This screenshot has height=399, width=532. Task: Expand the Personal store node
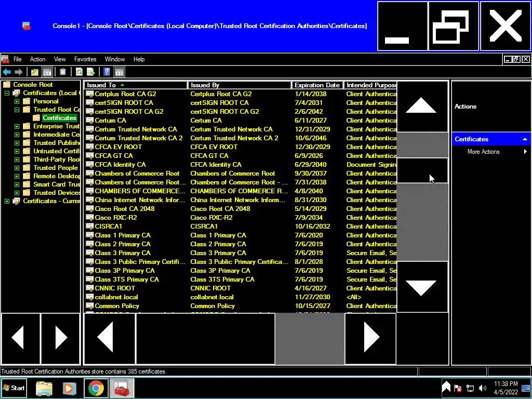coord(17,101)
